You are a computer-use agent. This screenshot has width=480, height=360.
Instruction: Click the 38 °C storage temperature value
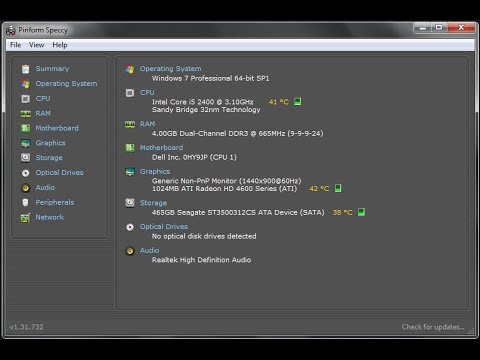342,212
